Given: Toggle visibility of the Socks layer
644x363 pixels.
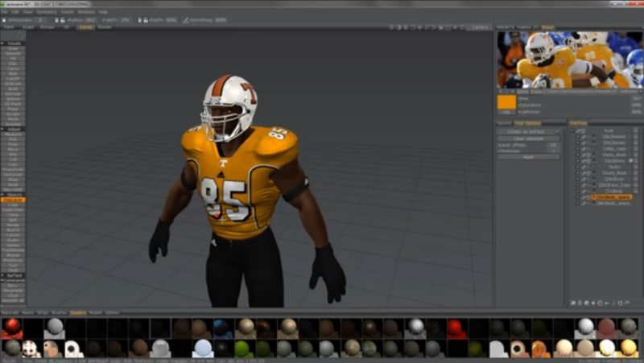Looking at the screenshot, I should click(x=584, y=167).
